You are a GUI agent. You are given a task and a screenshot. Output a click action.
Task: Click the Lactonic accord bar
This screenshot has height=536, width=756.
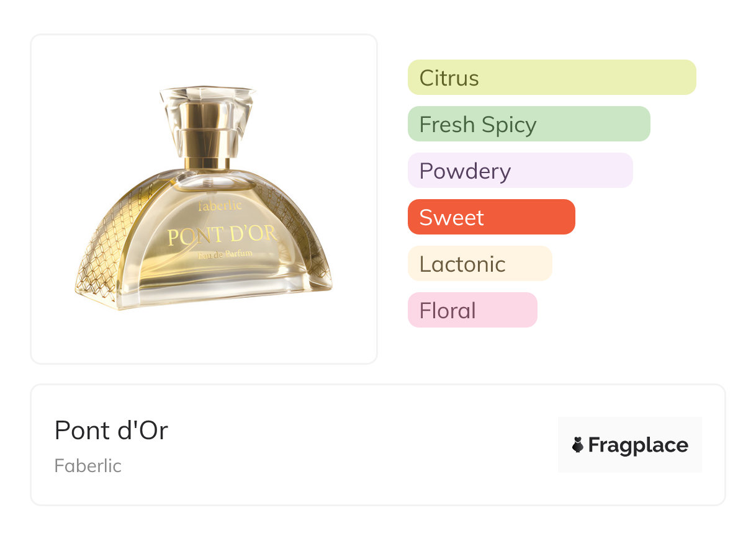[479, 264]
